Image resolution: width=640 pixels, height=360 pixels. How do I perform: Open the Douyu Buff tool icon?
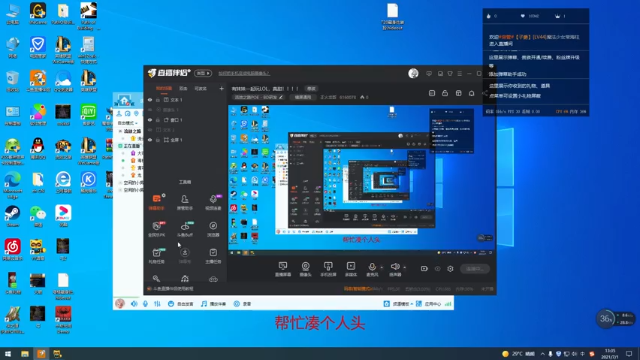click(x=185, y=226)
